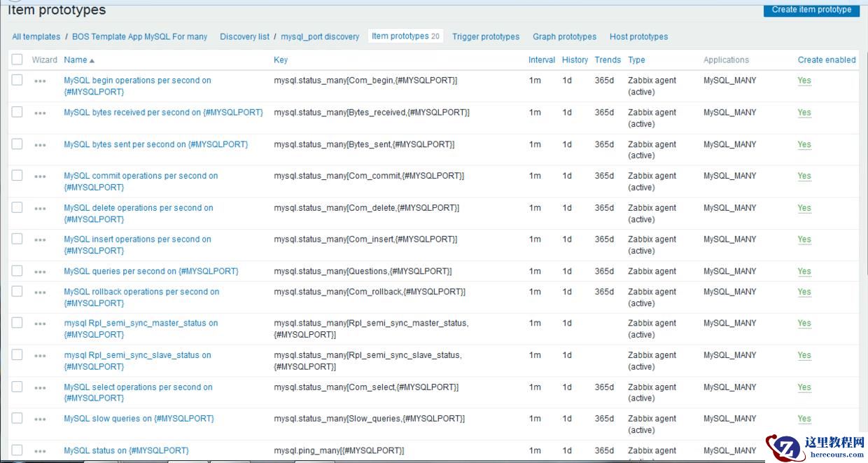Toggle Create enabled Yes for bytes received
Image resolution: width=868 pixels, height=463 pixels.
[x=804, y=113]
